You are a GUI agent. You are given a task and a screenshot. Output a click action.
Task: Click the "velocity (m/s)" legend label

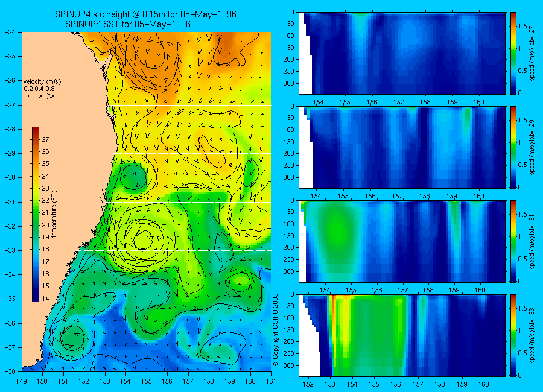[x=42, y=82]
